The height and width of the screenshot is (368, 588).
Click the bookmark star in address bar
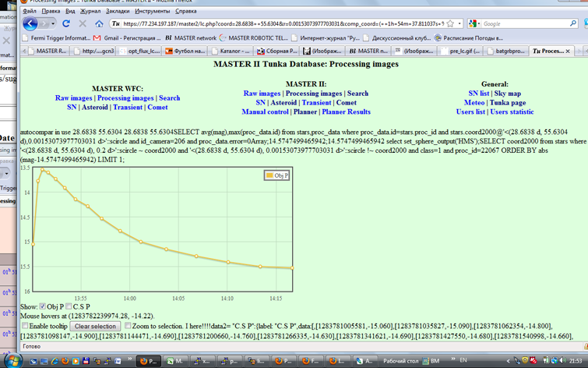coord(450,24)
